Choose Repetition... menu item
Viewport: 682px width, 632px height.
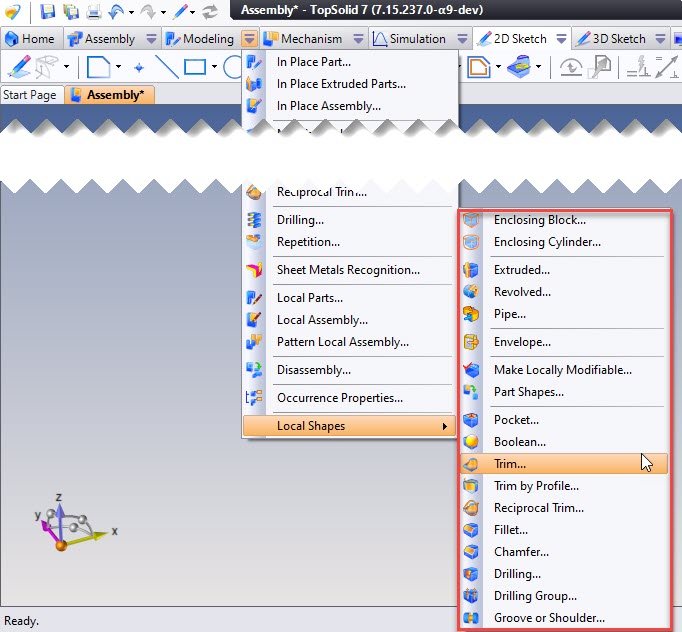coord(350,242)
